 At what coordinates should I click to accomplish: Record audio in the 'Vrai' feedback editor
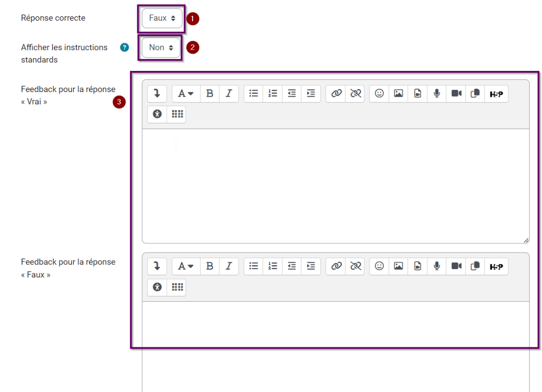tap(437, 93)
